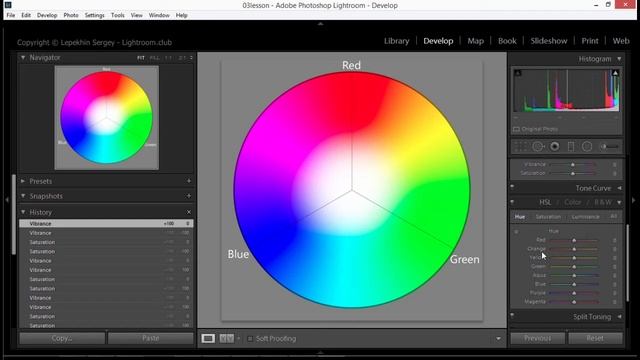Expand the Tone Curve panel
The height and width of the screenshot is (360, 640).
pyautogui.click(x=620, y=188)
